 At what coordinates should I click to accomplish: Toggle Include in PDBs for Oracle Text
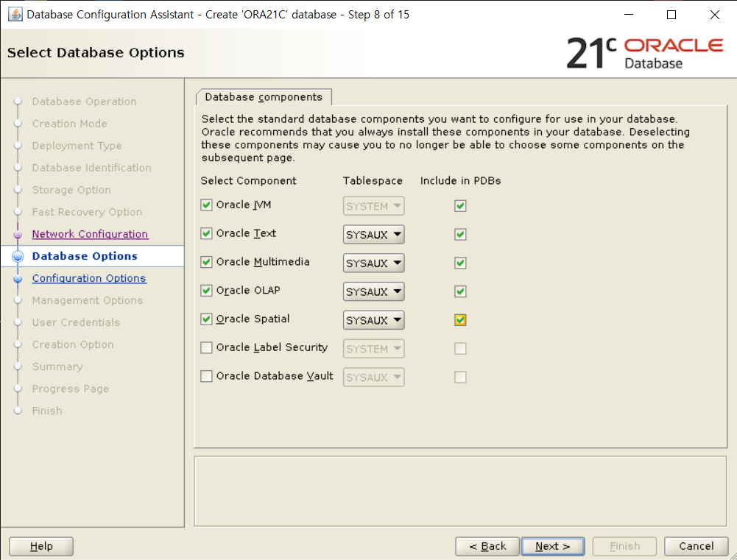click(x=460, y=235)
